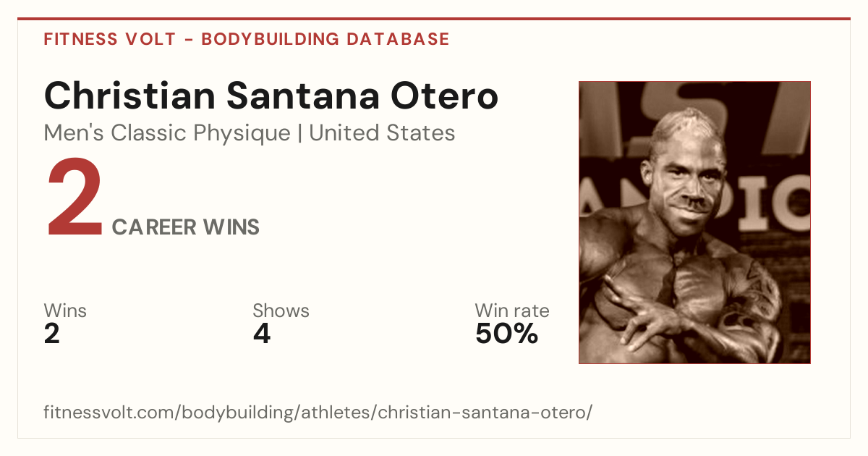Click the United States country label
This screenshot has height=456, width=868.
(382, 133)
